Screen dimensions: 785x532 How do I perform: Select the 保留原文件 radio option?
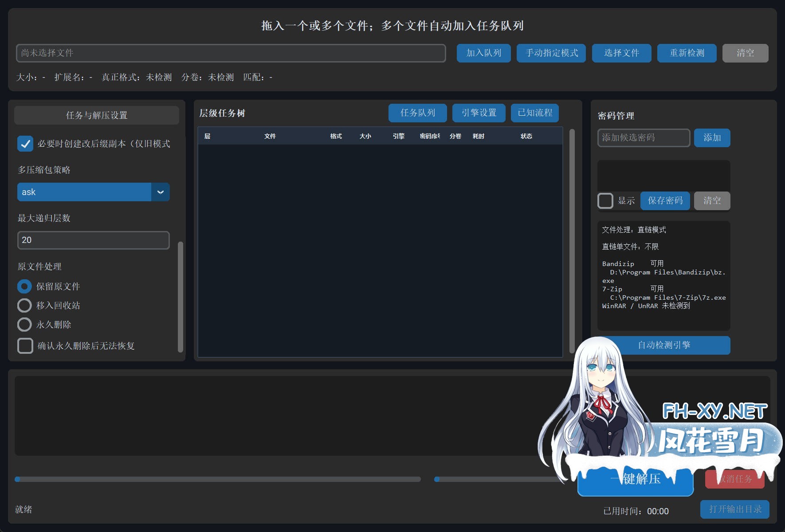pyautogui.click(x=24, y=286)
